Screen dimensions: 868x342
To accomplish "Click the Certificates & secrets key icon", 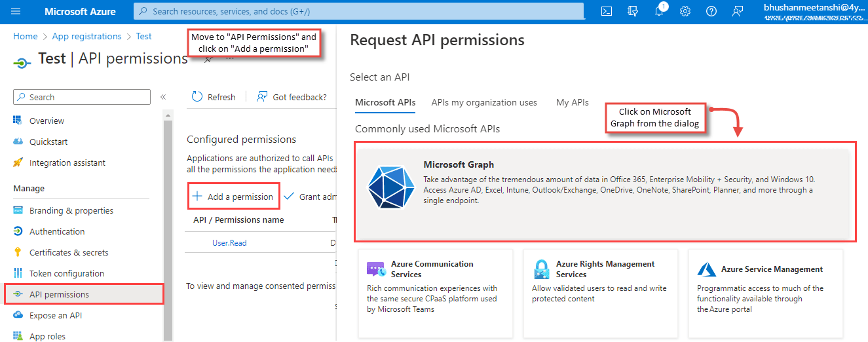I will pyautogui.click(x=18, y=252).
